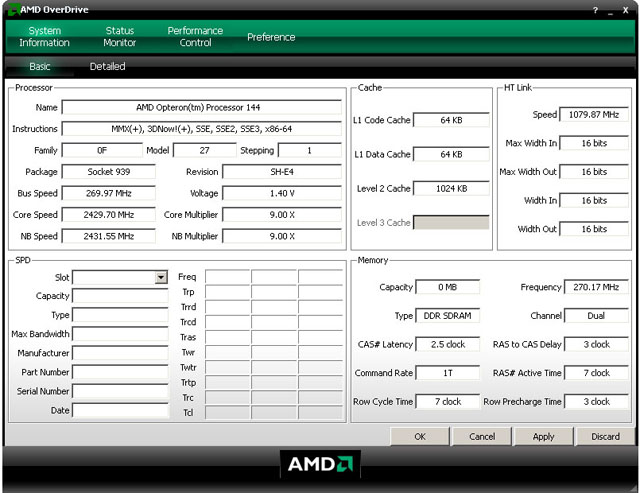Switch to the Detailed sub-tab
This screenshot has width=640, height=493.
pyautogui.click(x=107, y=66)
